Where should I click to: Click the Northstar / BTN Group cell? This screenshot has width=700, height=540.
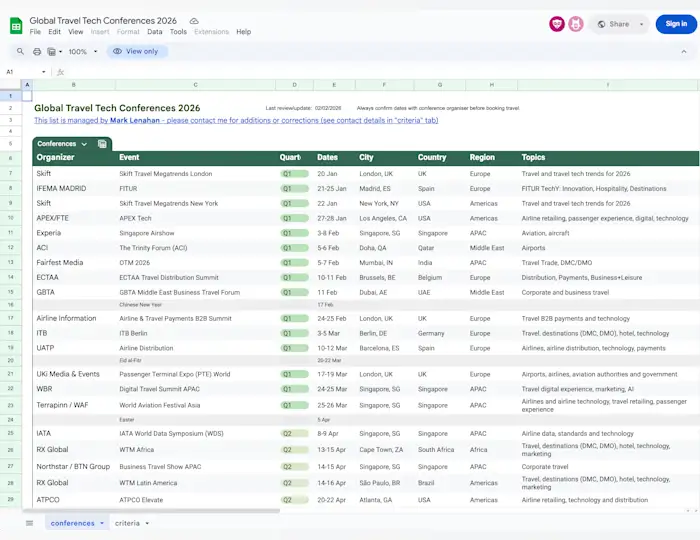point(73,466)
